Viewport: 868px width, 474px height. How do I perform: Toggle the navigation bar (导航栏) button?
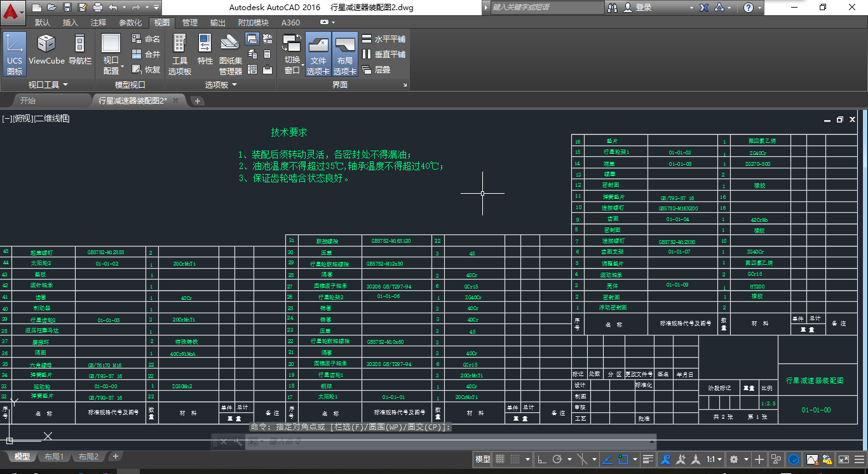point(79,50)
